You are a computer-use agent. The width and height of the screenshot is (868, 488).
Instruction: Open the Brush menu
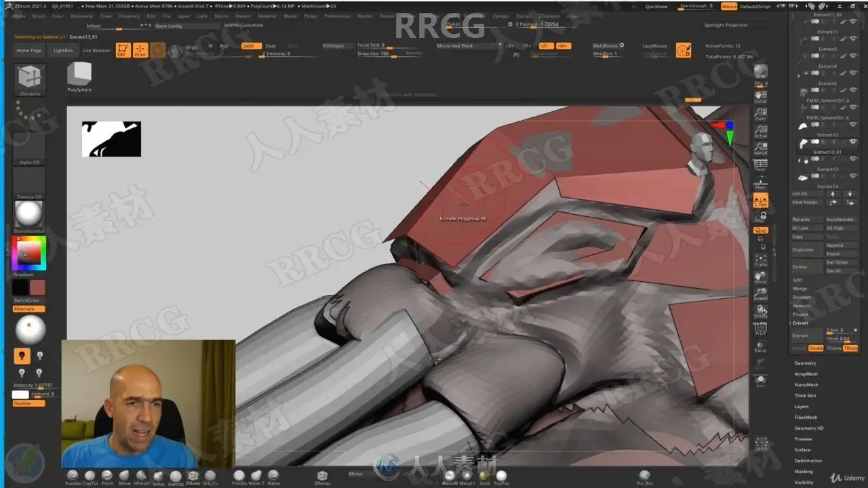pyautogui.click(x=39, y=16)
